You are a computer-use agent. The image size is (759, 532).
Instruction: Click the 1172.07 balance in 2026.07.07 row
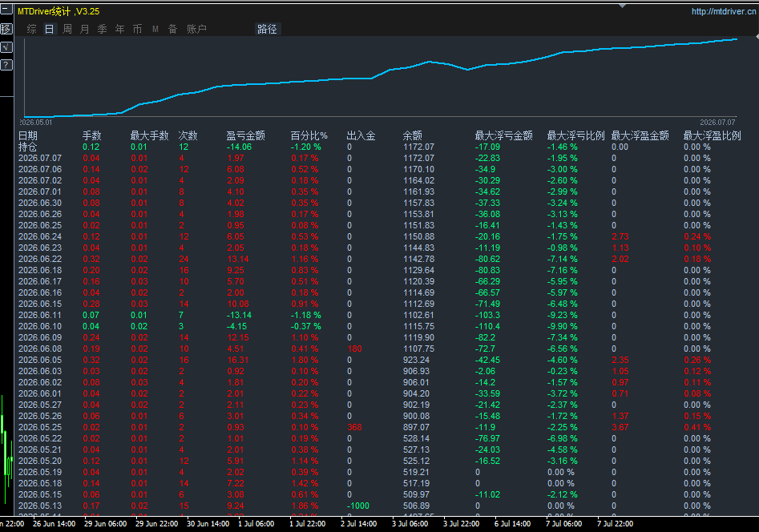[418, 159]
